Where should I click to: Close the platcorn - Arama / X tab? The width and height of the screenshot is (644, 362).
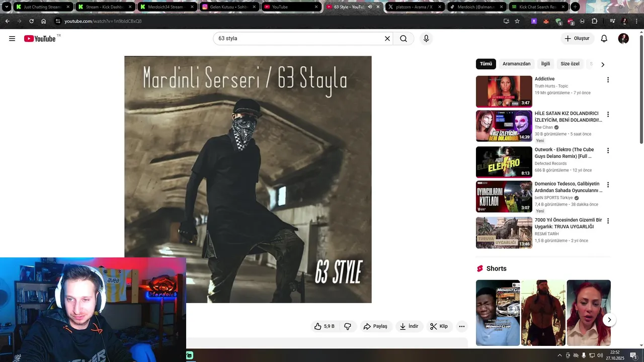[440, 7]
